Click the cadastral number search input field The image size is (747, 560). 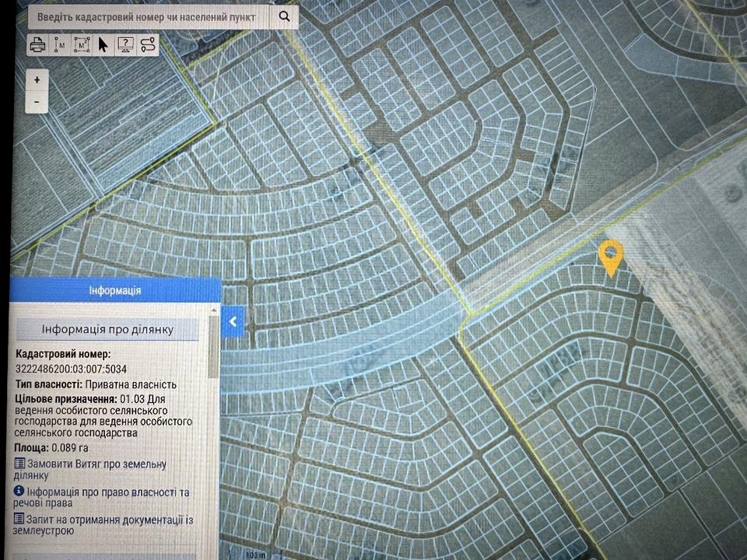click(146, 16)
